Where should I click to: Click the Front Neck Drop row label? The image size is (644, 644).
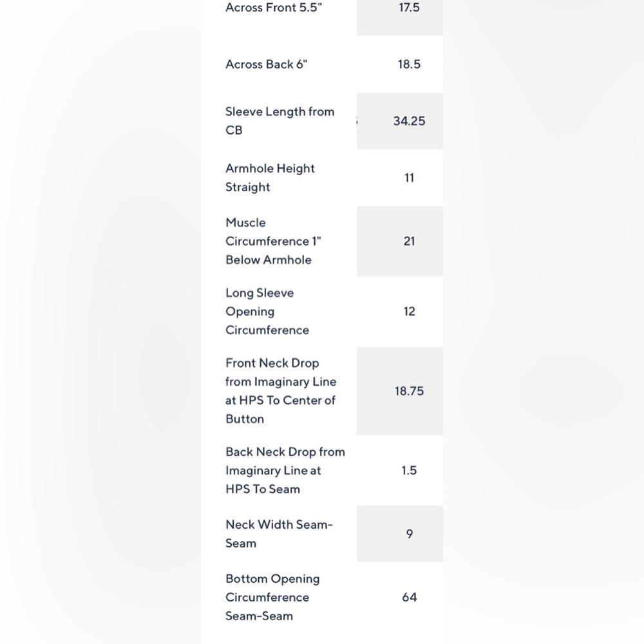[281, 391]
